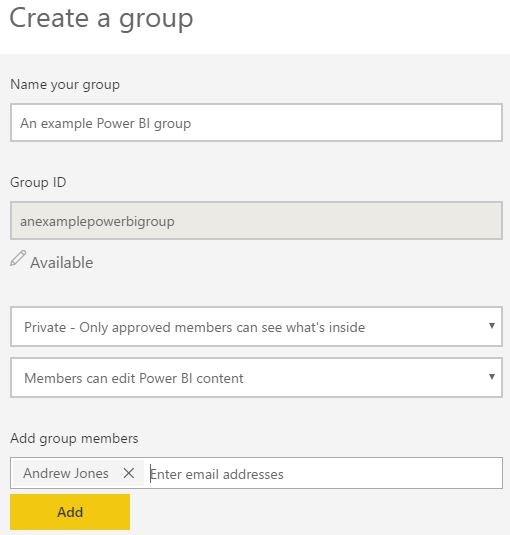Click the Group ID label
Image resolution: width=510 pixels, height=535 pixels.
pyautogui.click(x=38, y=182)
